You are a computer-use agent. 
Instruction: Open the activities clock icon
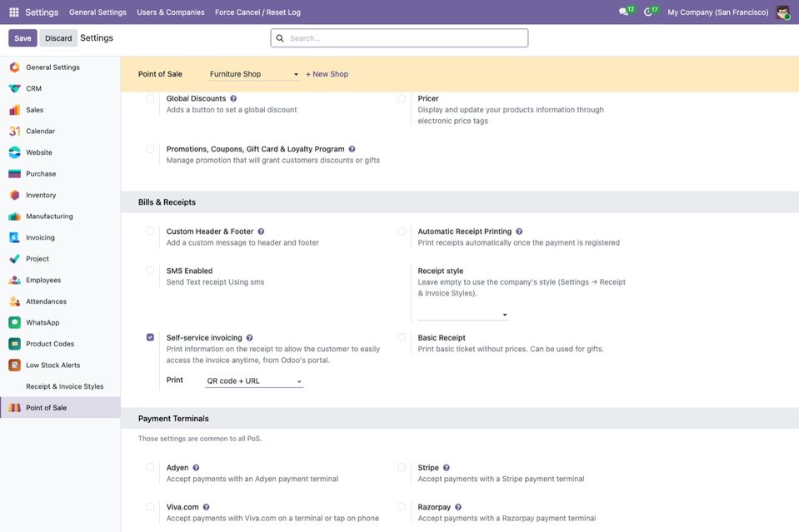coord(651,11)
